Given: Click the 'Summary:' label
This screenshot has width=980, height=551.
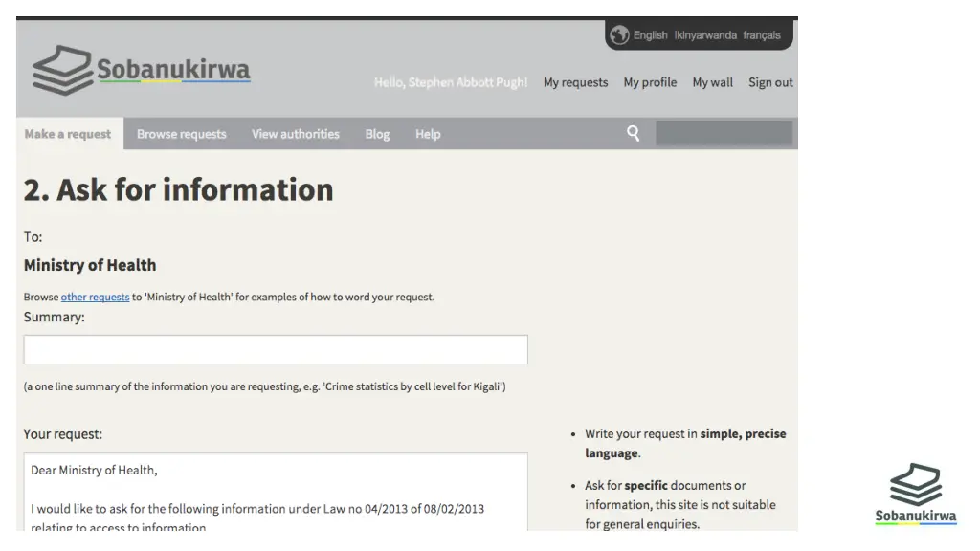Looking at the screenshot, I should (x=55, y=317).
